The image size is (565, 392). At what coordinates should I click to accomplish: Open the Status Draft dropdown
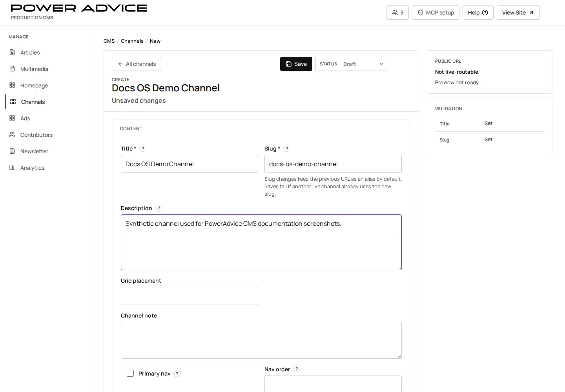(x=351, y=64)
